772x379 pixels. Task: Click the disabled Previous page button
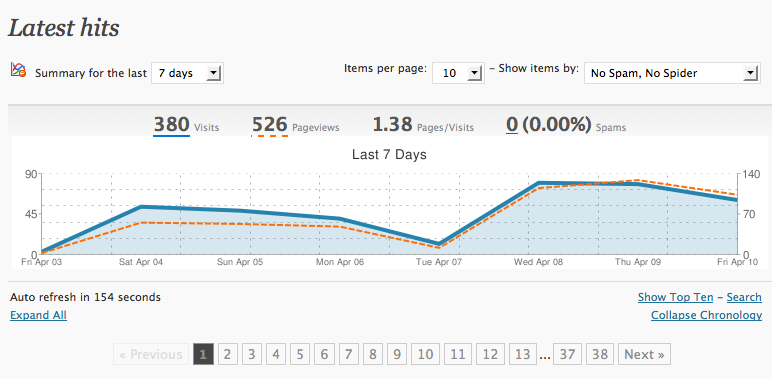click(151, 354)
